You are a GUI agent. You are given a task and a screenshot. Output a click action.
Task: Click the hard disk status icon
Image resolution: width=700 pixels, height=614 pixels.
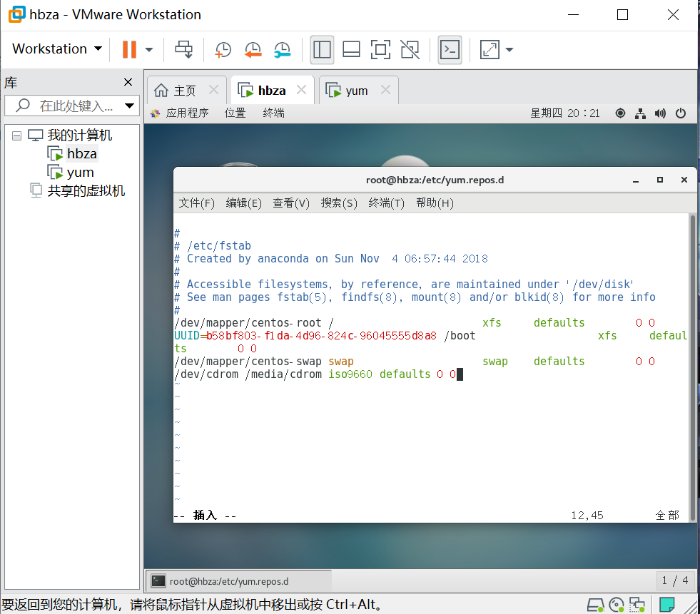click(595, 605)
